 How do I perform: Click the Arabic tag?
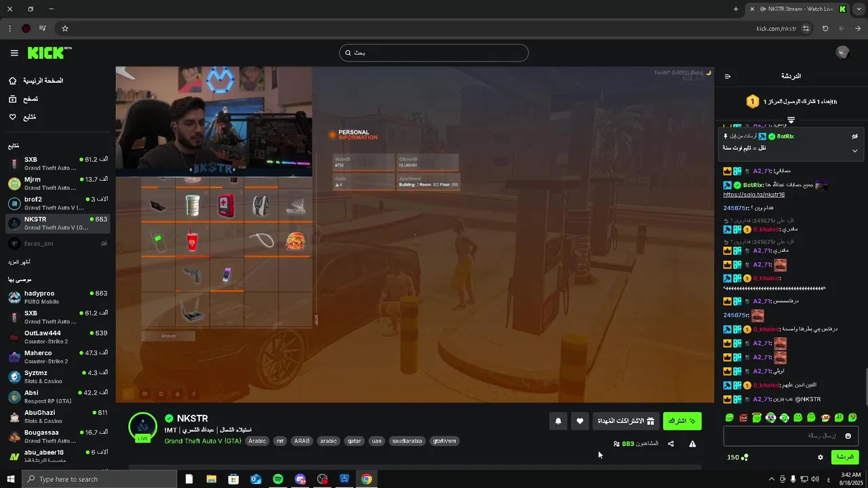[x=257, y=441]
